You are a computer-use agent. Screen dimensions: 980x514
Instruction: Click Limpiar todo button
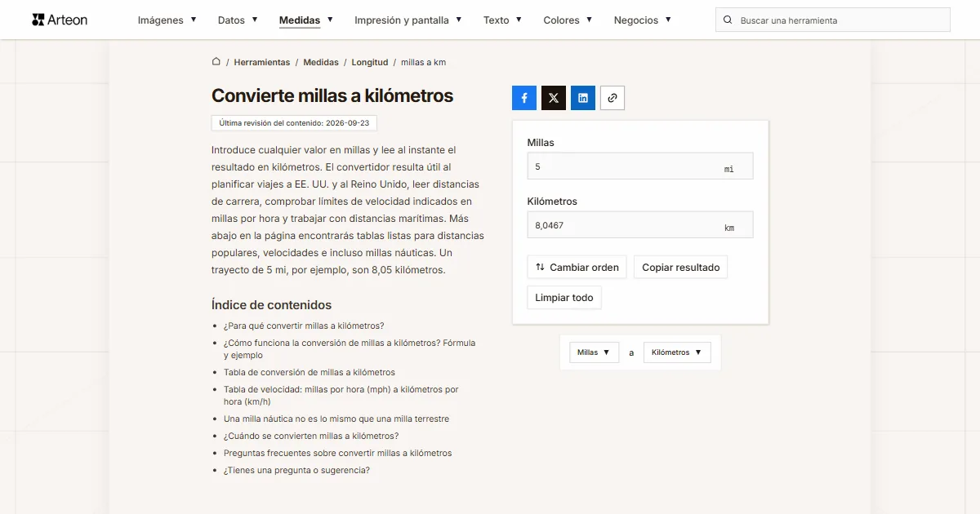click(564, 298)
